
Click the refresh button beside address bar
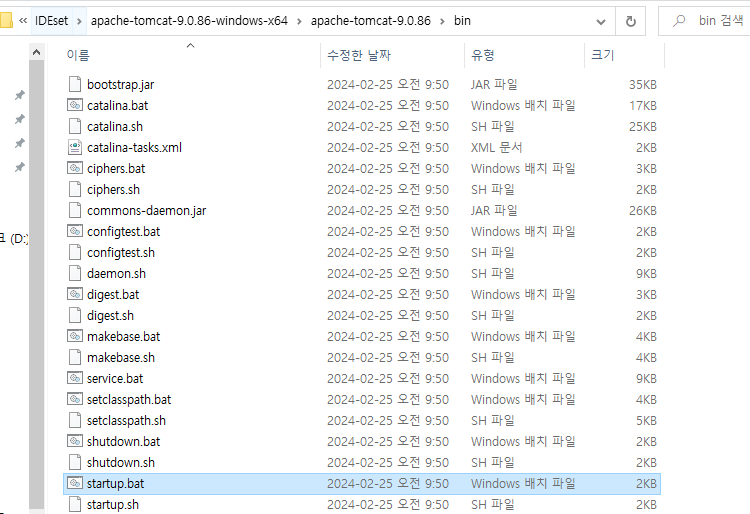click(630, 21)
